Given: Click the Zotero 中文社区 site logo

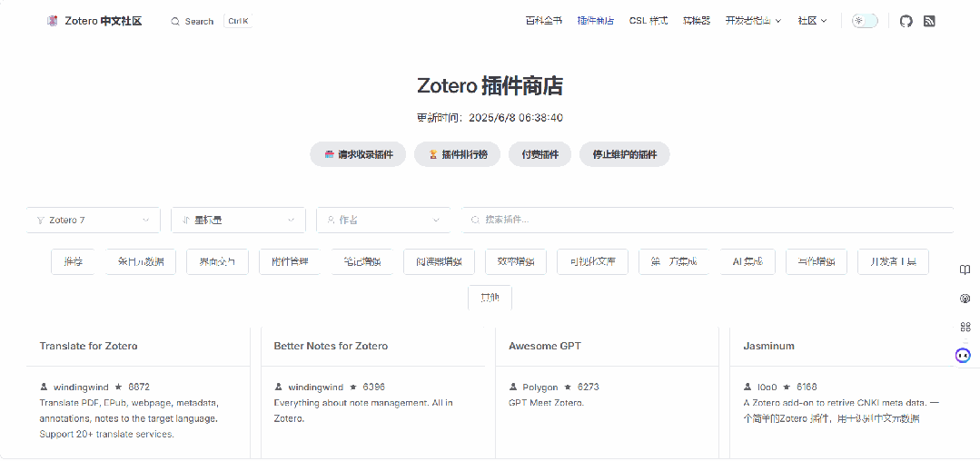Looking at the screenshot, I should (x=53, y=21).
